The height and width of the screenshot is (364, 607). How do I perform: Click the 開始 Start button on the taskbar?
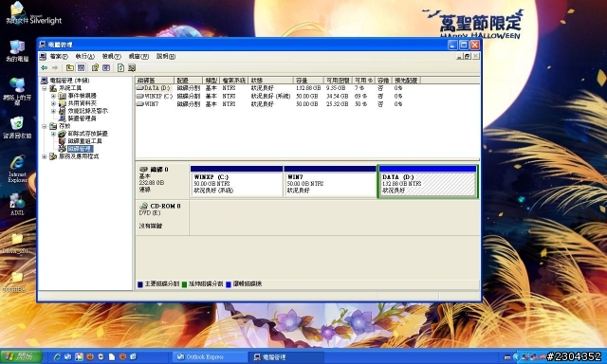pos(21,356)
